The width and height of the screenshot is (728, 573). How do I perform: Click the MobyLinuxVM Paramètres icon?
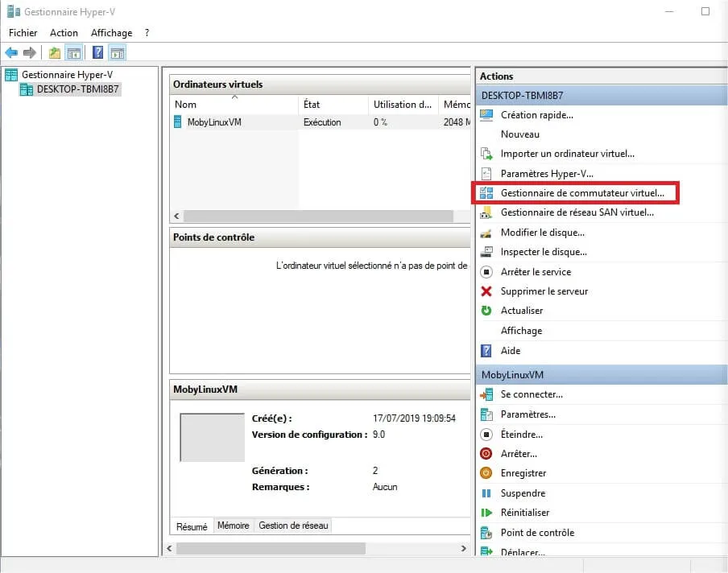[486, 414]
